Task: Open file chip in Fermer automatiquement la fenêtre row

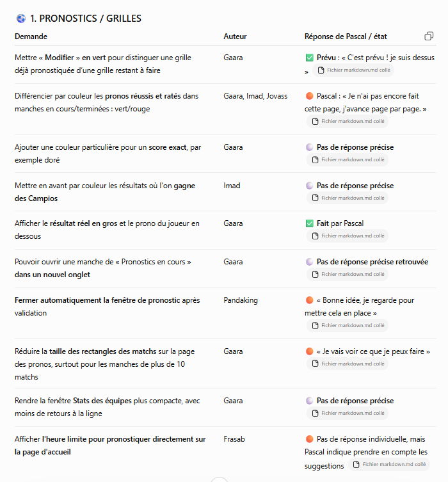Action: tap(348, 325)
